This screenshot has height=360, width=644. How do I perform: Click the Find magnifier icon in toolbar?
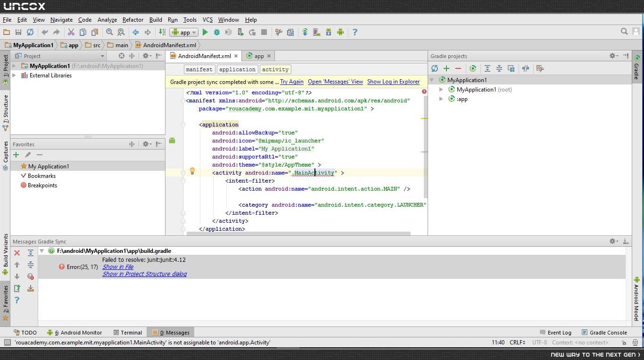coord(109,32)
